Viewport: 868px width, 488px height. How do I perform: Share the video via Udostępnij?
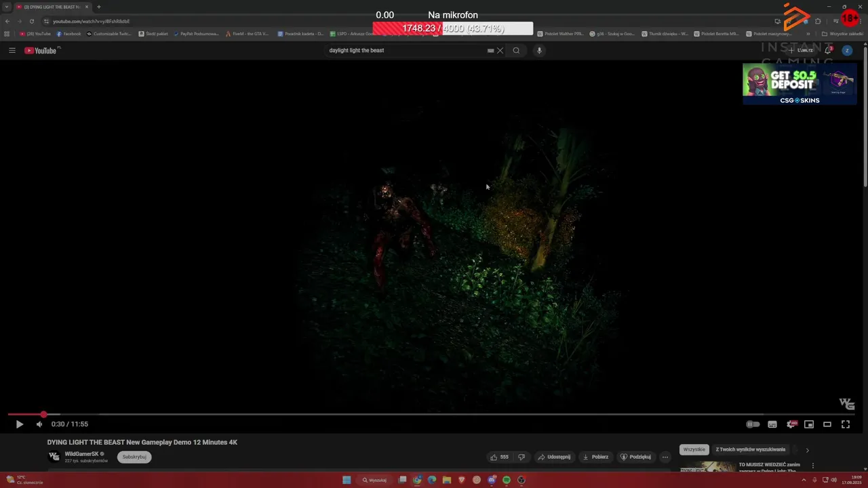pos(554,457)
